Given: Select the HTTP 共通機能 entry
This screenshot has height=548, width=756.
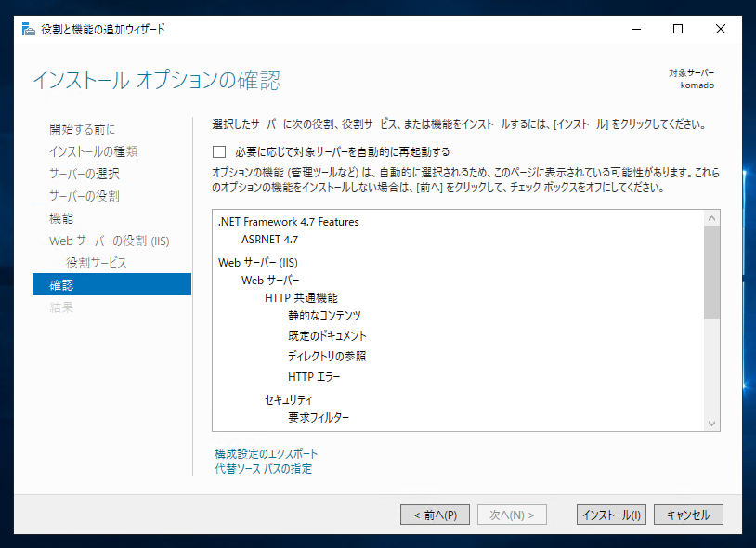Looking at the screenshot, I should (x=301, y=298).
